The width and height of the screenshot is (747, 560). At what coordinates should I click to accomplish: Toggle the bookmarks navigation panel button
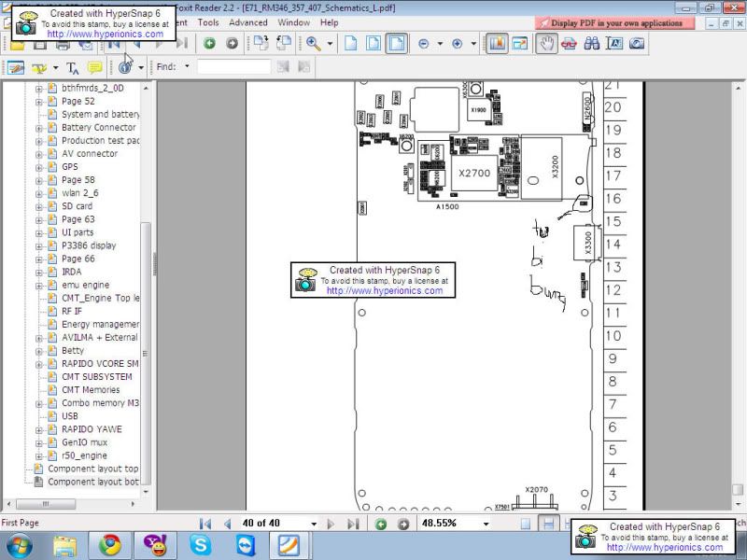[496, 43]
